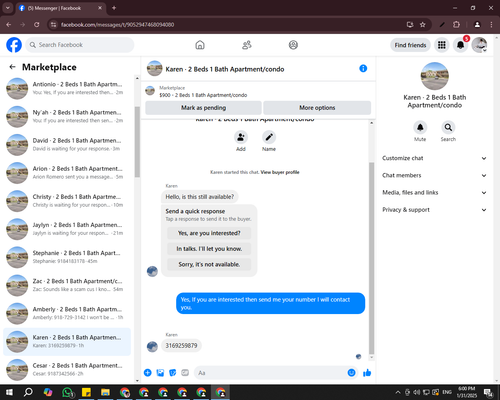Viewport: 500px width, 400px height.
Task: Expand Customize chat section
Action: pos(434,158)
